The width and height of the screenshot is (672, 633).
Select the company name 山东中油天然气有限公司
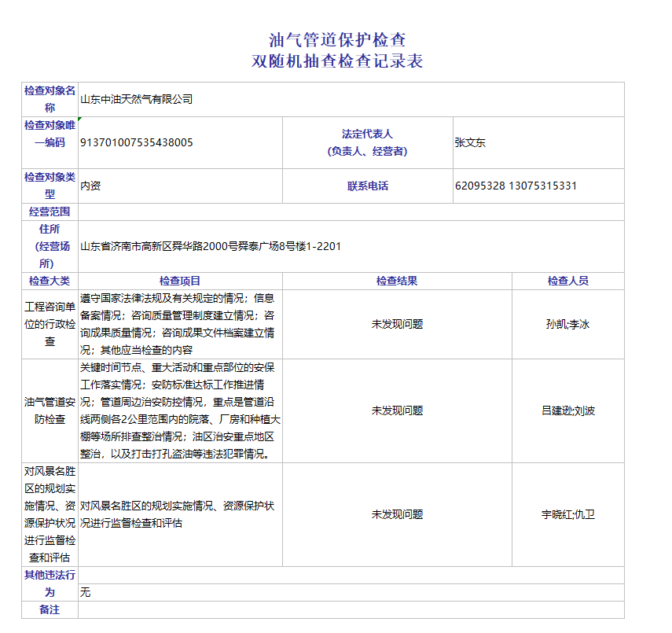coord(136,99)
